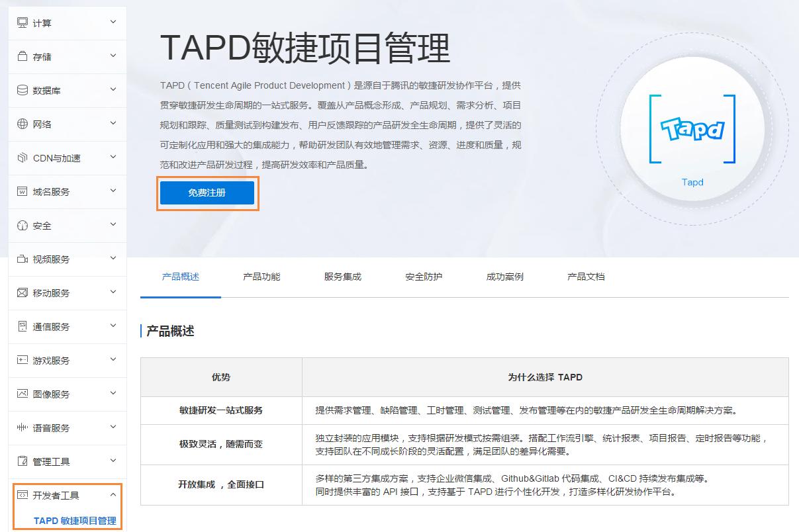Click the Tapd caption under logo
Image resolution: width=799 pixels, height=532 pixels.
[692, 183]
